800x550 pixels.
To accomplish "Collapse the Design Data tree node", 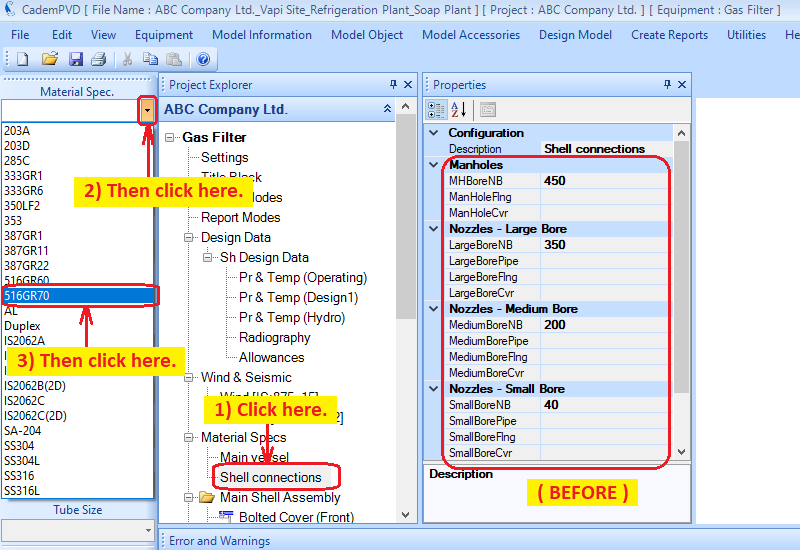I will click(x=189, y=237).
